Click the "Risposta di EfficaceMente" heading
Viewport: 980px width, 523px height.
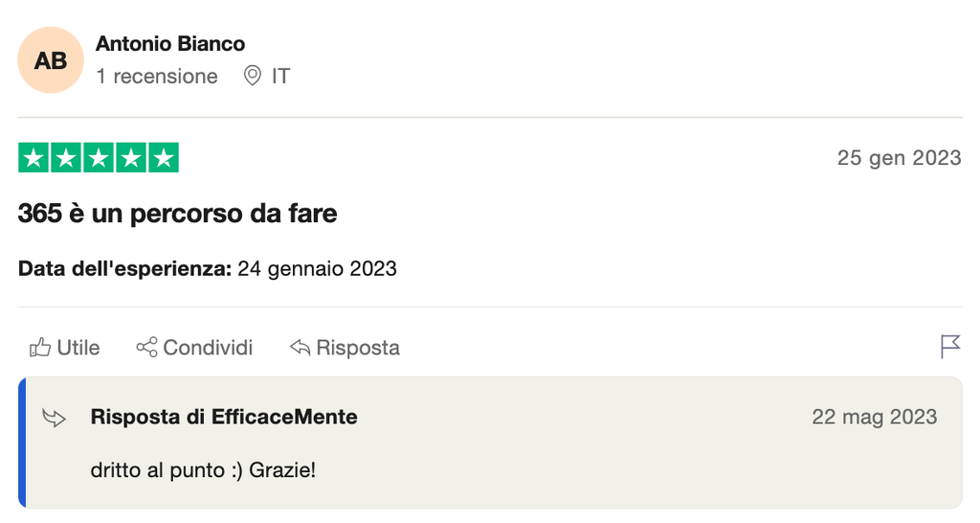tap(224, 417)
